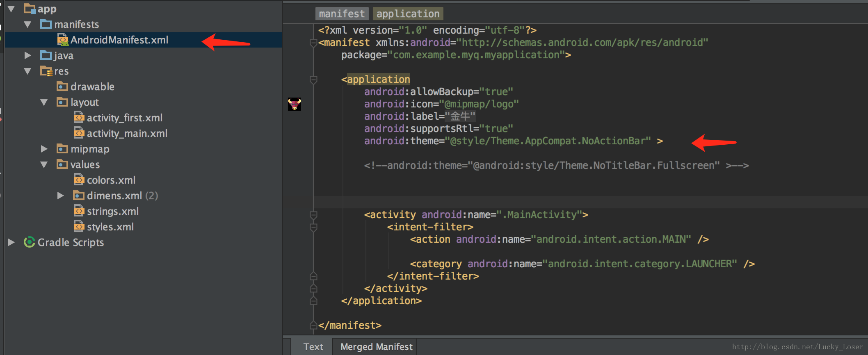Select the drawable folder row

click(144, 86)
